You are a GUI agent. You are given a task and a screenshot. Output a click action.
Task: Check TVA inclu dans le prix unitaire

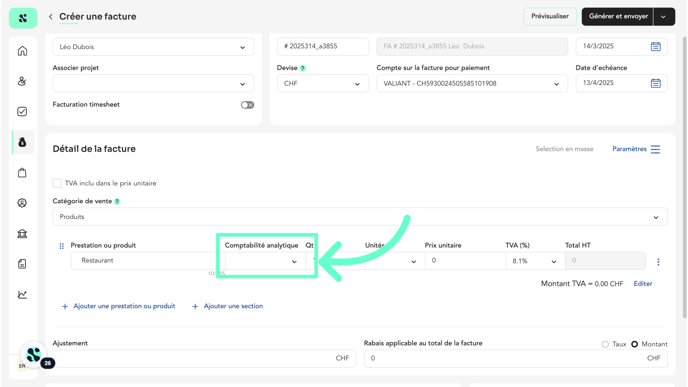click(57, 183)
